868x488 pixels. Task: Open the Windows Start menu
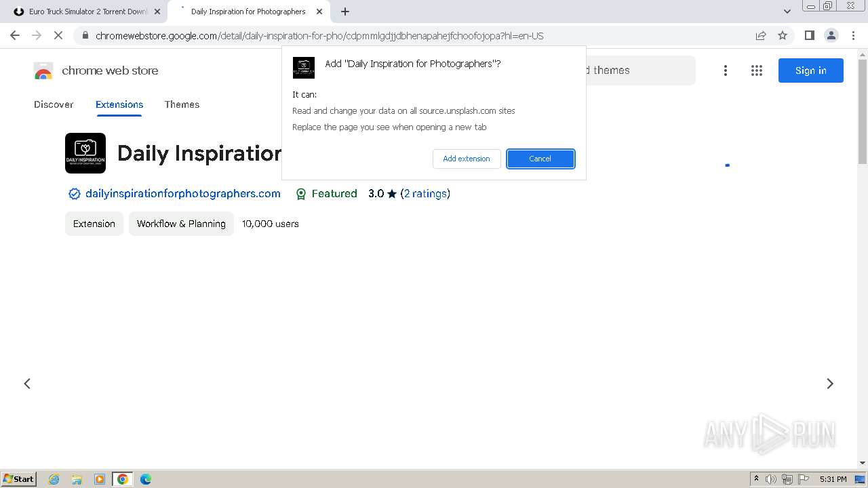pyautogui.click(x=19, y=479)
